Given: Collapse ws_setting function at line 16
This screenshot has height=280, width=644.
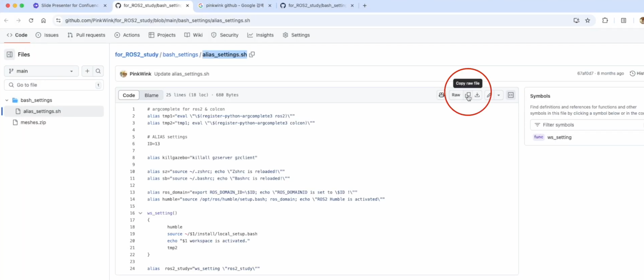Looking at the screenshot, I should pos(141,213).
